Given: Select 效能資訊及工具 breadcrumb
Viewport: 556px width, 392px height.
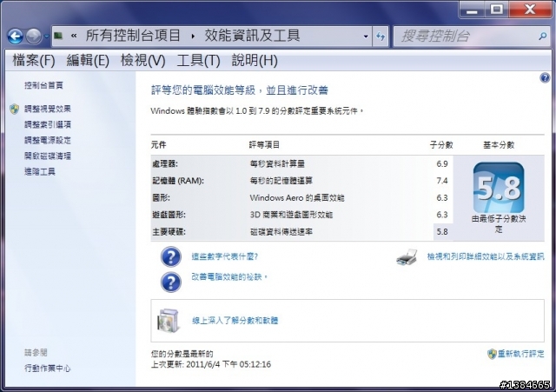Looking at the screenshot, I should pyautogui.click(x=252, y=36).
